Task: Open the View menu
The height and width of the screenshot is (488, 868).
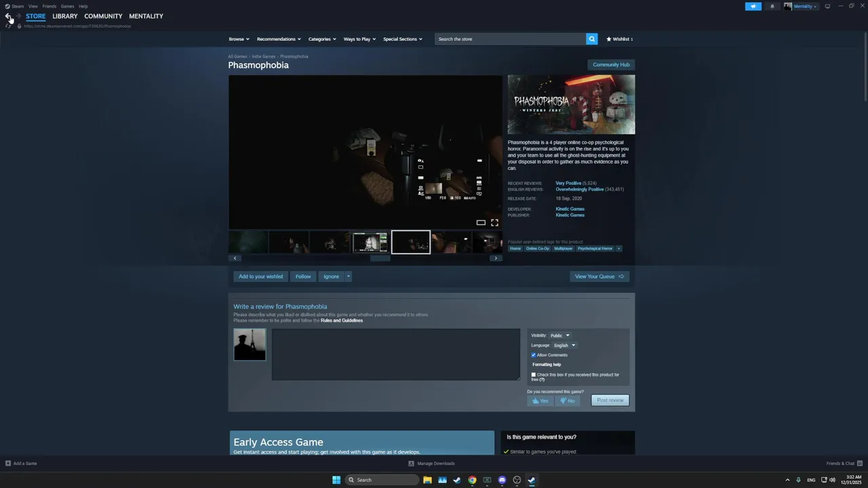Action: [x=33, y=6]
